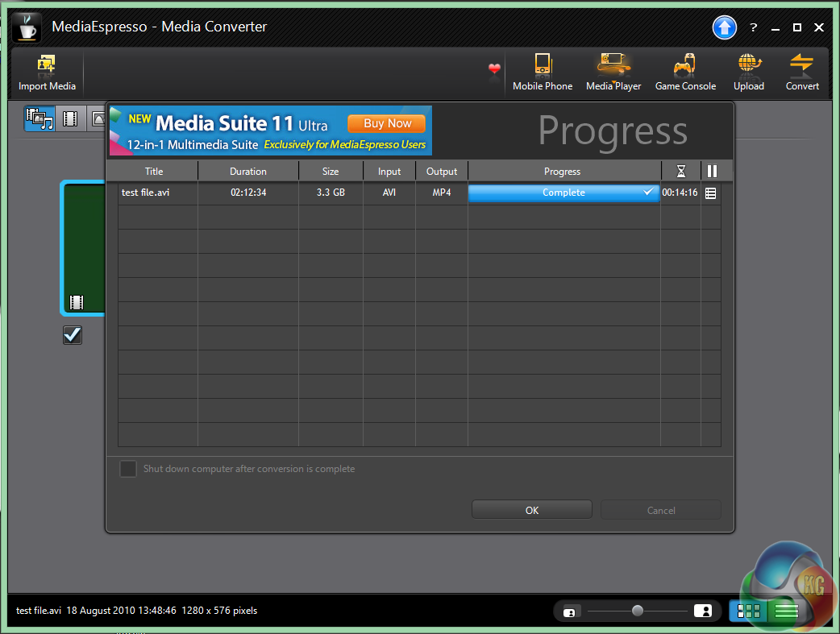Viewport: 840px width, 634px height.
Task: Click the Title column header
Action: [154, 172]
